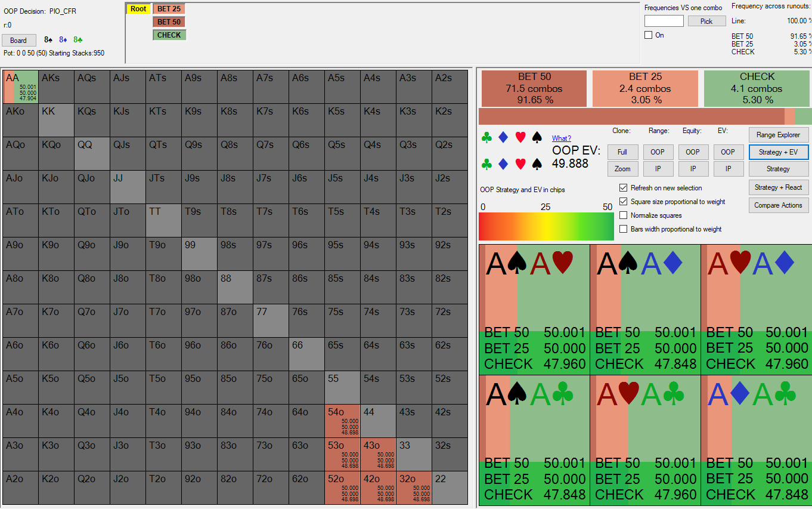Select the ace of spades, ace of diamonds combo
The image size is (812, 509).
click(645, 310)
